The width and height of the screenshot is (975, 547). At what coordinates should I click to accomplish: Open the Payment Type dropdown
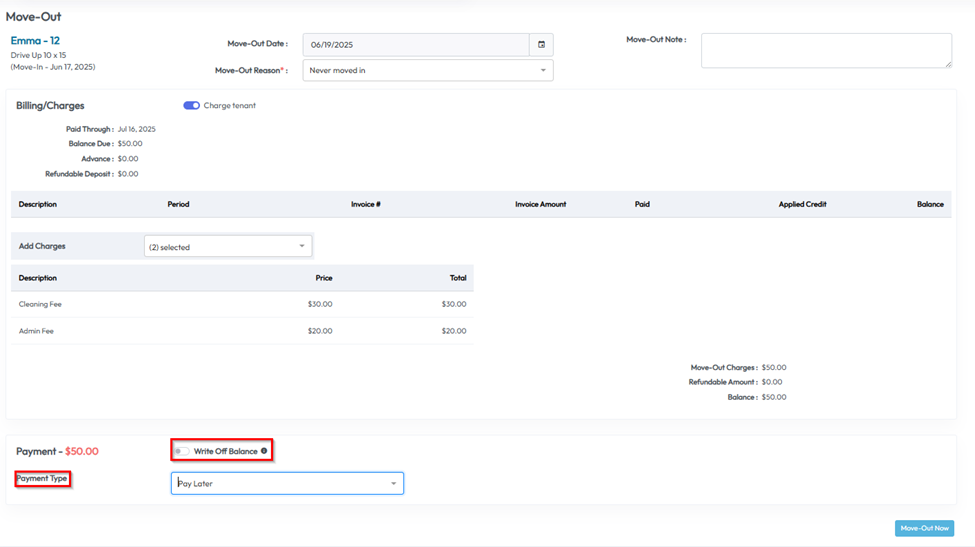click(x=287, y=484)
